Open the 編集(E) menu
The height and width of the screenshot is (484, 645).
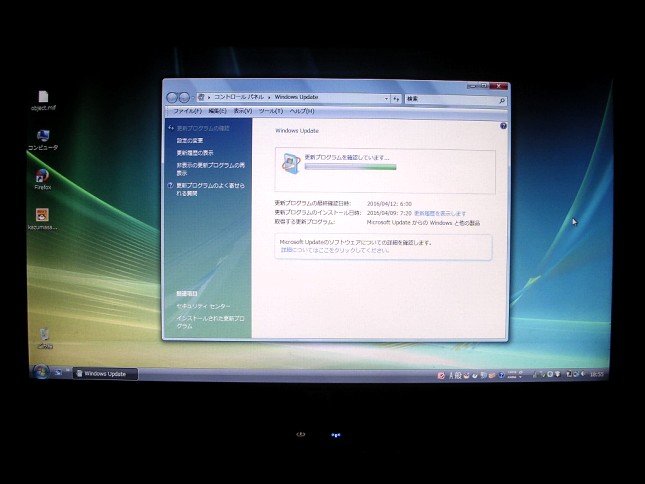pos(217,111)
